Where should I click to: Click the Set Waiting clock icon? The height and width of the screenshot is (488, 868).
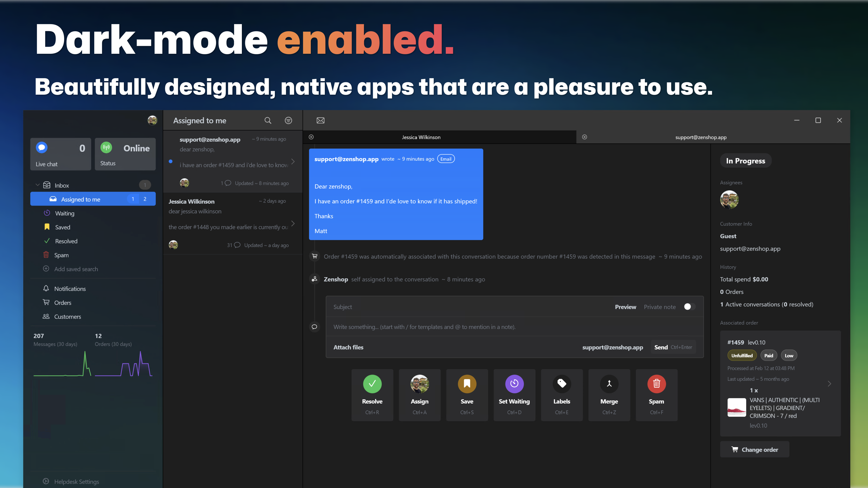pyautogui.click(x=514, y=384)
